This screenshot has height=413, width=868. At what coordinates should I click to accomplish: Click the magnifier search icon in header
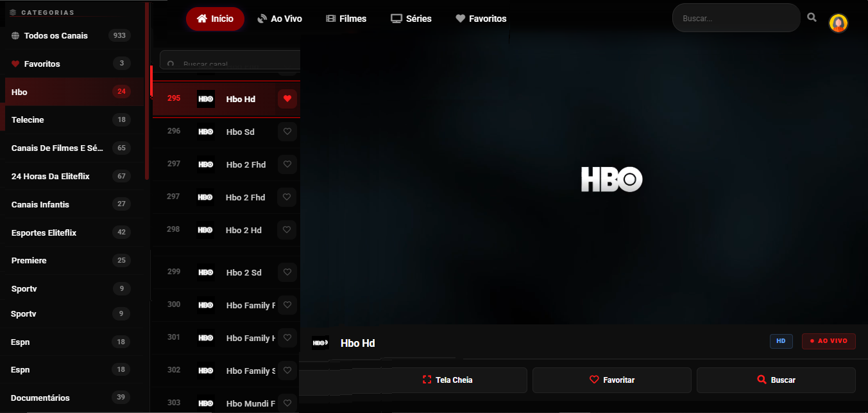pyautogui.click(x=812, y=17)
